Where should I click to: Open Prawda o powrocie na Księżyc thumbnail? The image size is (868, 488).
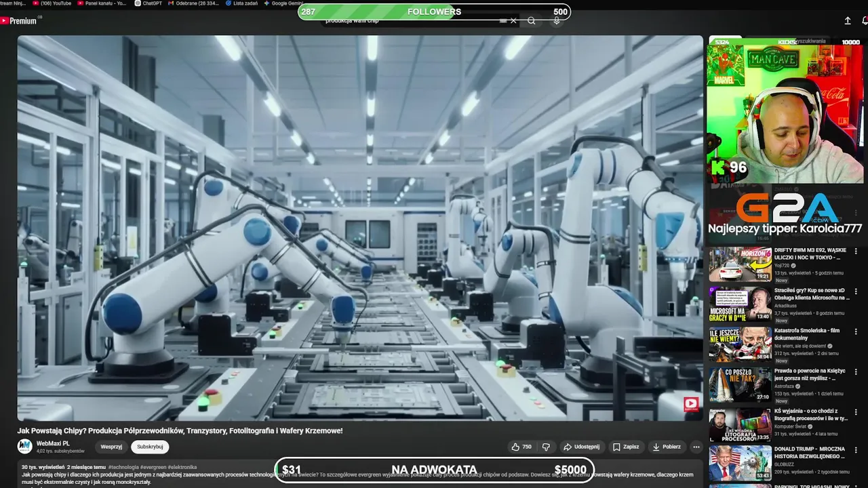[x=740, y=384]
